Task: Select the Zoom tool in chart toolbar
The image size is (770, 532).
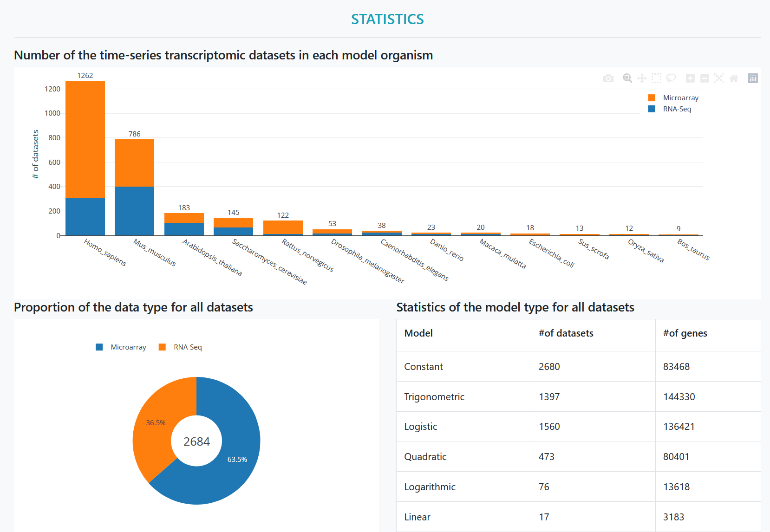Action: [x=627, y=78]
